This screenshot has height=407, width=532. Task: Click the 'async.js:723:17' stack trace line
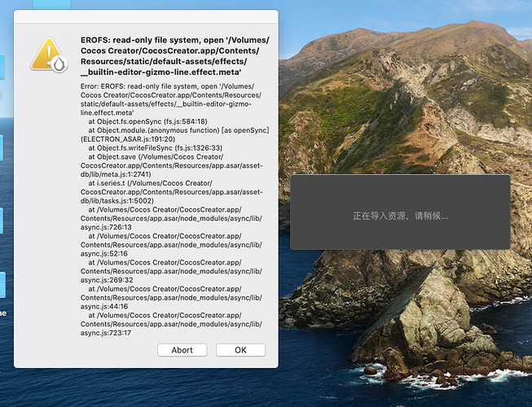click(106, 333)
